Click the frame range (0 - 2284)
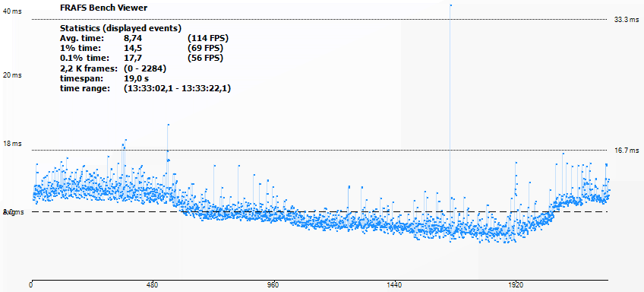Screen dimensions: 644x292 pyautogui.click(x=145, y=68)
